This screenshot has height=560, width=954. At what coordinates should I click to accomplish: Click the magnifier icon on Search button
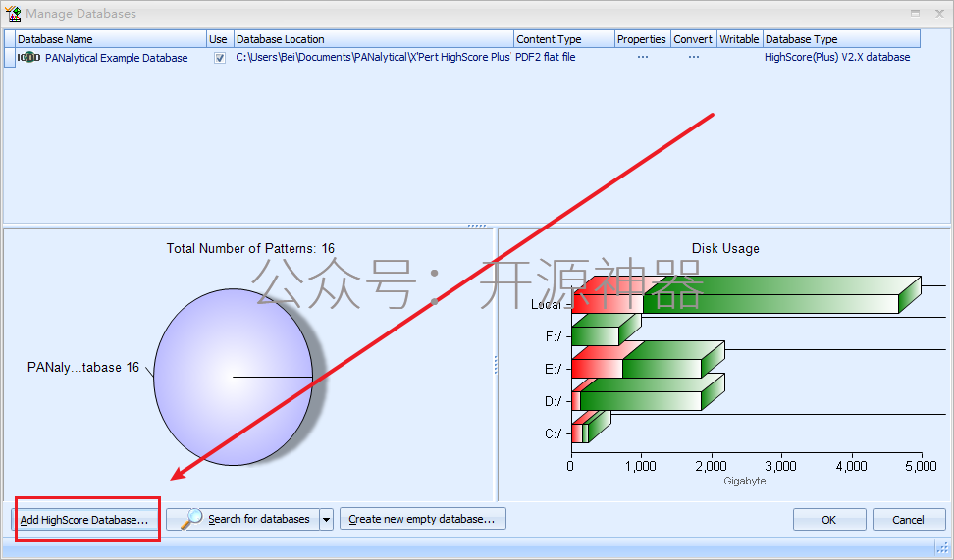(191, 519)
